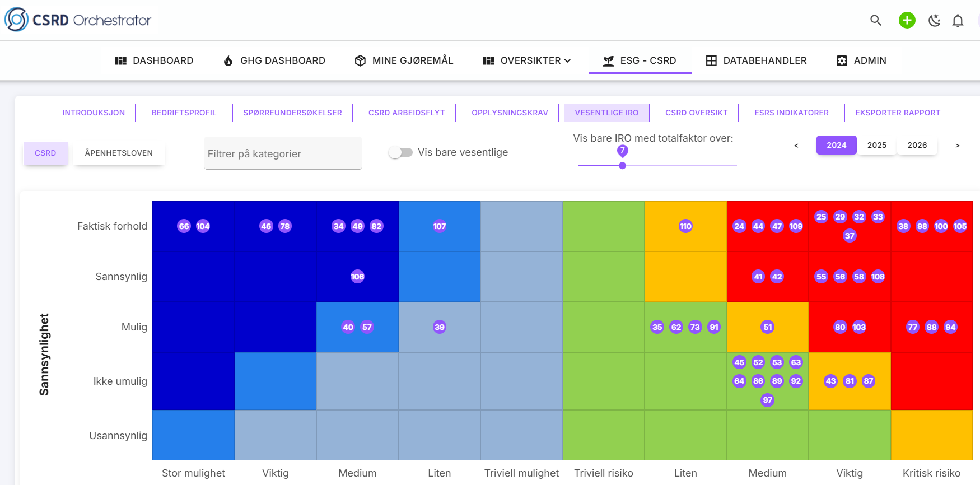Open IRO bubble 66
The image size is (980, 485).
[x=184, y=226]
